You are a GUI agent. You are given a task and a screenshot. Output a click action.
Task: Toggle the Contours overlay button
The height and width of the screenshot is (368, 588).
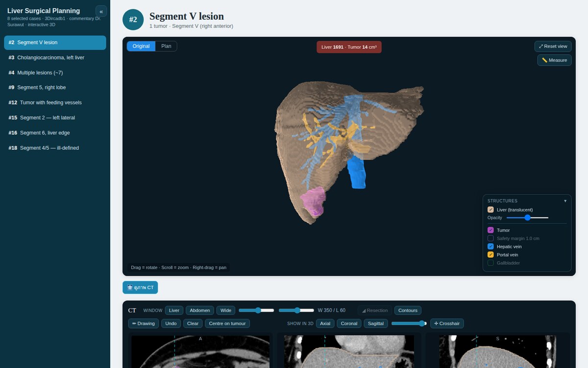(x=408, y=310)
